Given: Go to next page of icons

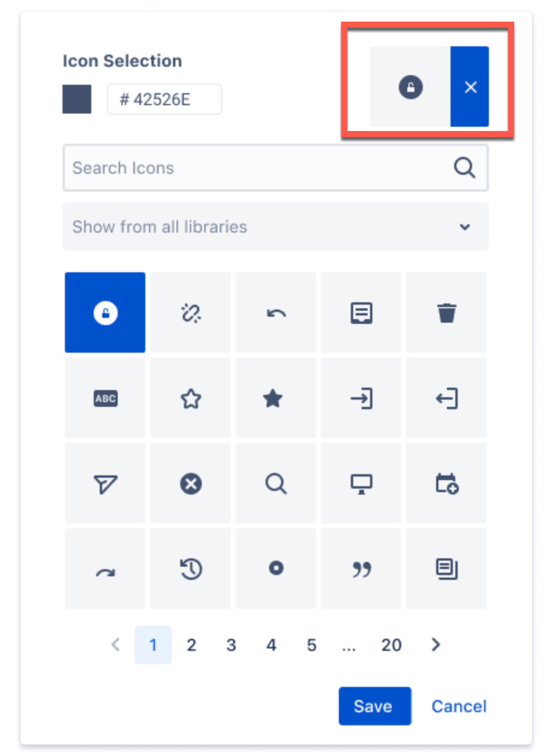Looking at the screenshot, I should tap(436, 645).
